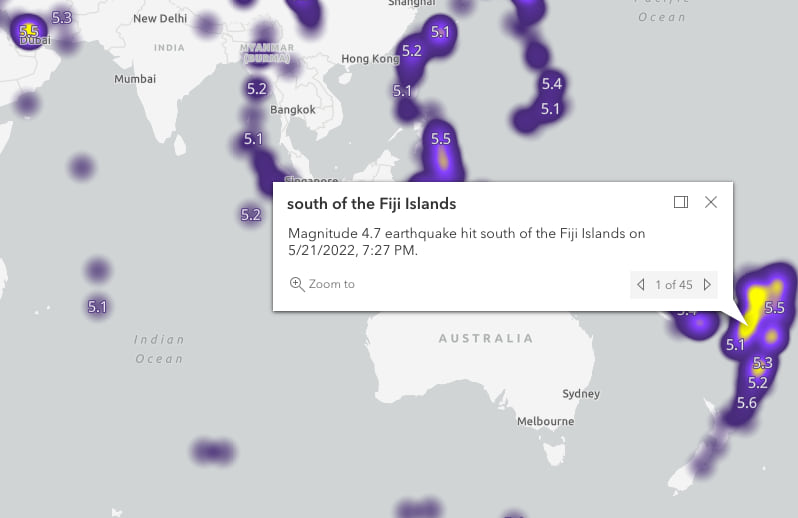The width and height of the screenshot is (798, 518).
Task: Select the Mumbai label on the map
Action: coord(135,79)
